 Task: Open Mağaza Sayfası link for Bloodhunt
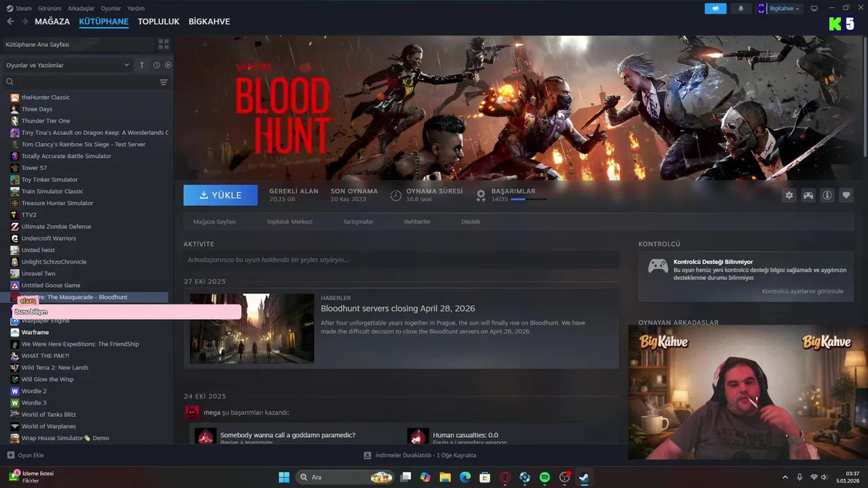(x=214, y=222)
